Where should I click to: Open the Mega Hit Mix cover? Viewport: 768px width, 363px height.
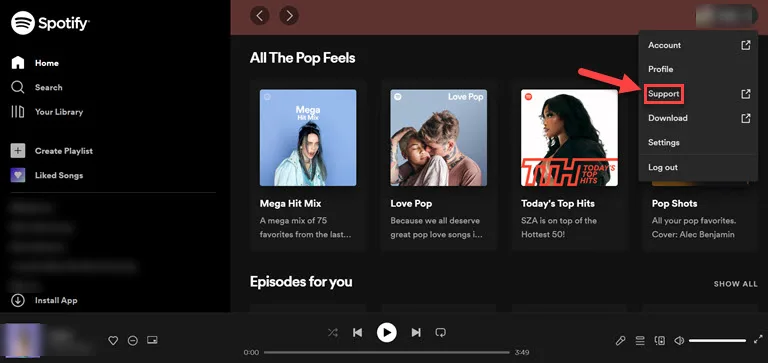tap(308, 138)
